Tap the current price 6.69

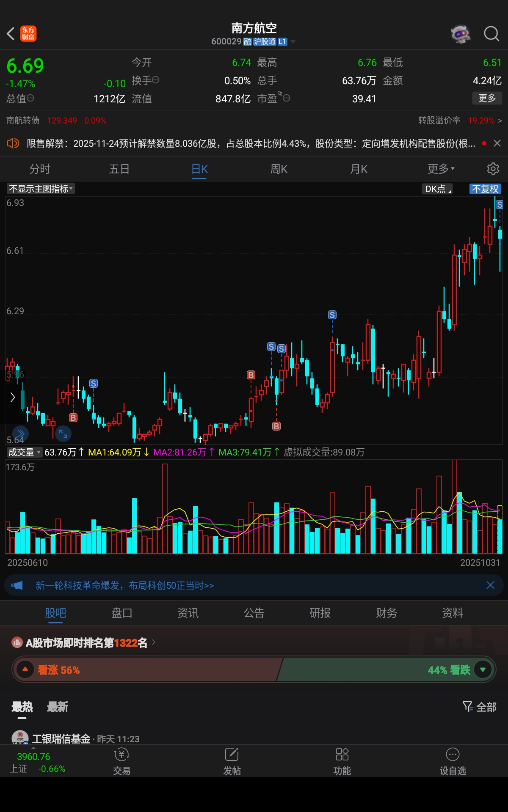click(x=25, y=66)
